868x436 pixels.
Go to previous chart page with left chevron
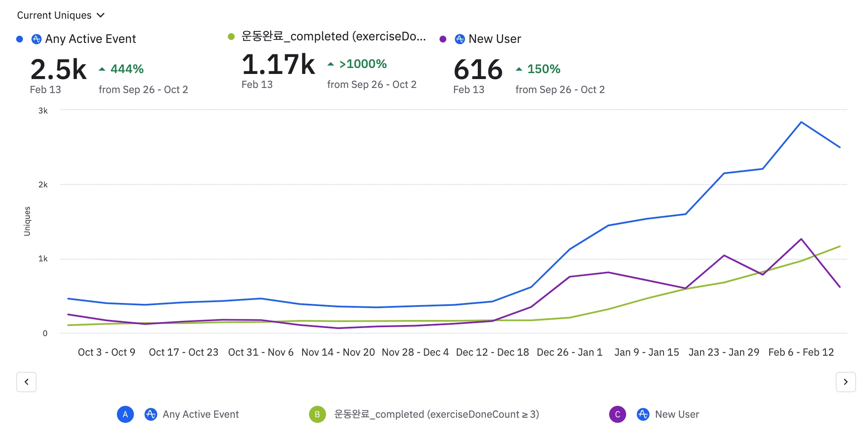tap(26, 382)
